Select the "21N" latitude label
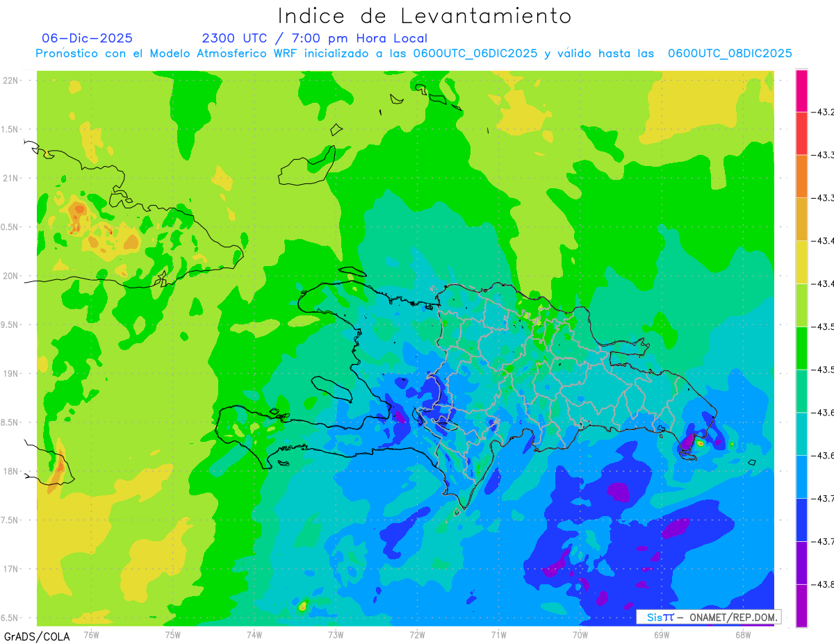Screen dimensions: 834x644 point(10,179)
